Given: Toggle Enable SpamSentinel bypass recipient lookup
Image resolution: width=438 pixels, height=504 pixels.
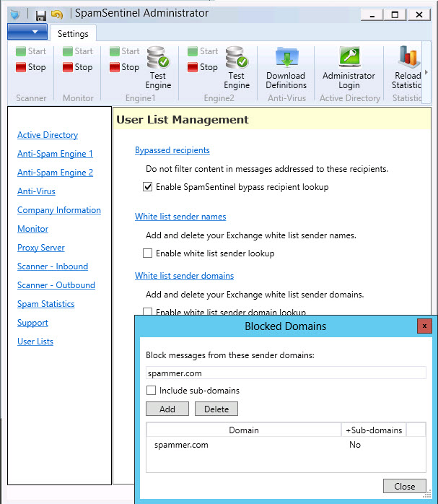Looking at the screenshot, I should [148, 187].
